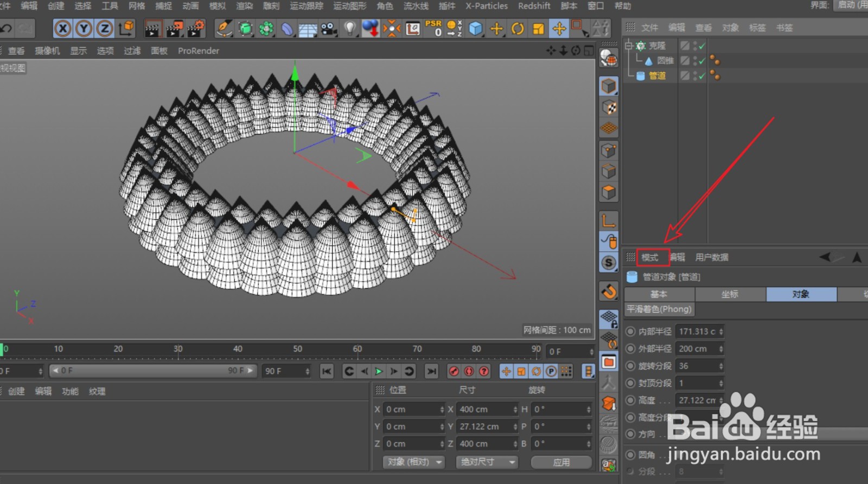Open the 绝对尺寸 size mode dropdown

[487, 462]
